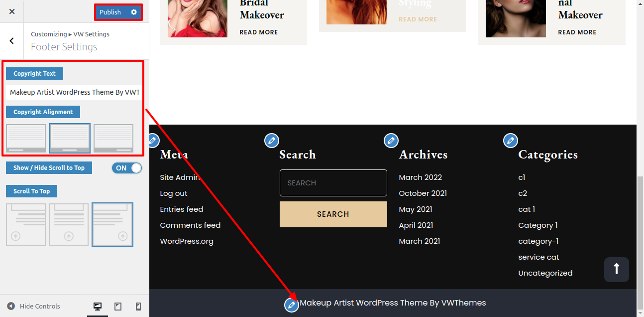
Task: Click edit pencil beside footer copyright text
Action: [x=292, y=305]
